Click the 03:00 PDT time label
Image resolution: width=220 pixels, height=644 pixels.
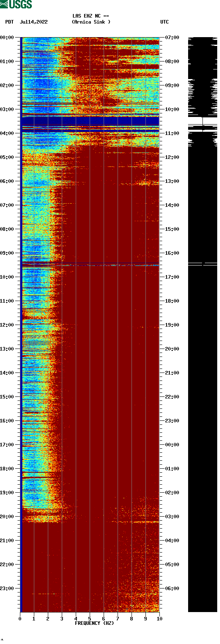pos(7,109)
